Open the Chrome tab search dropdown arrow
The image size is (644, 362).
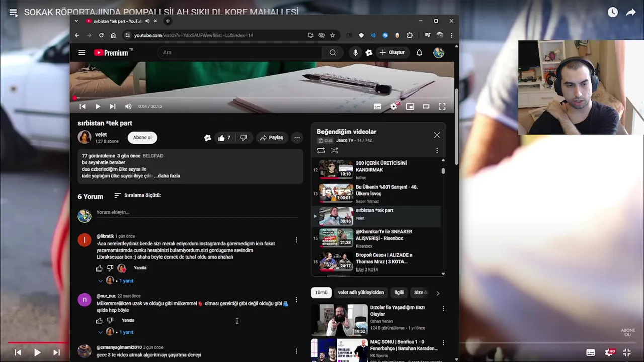click(x=76, y=21)
